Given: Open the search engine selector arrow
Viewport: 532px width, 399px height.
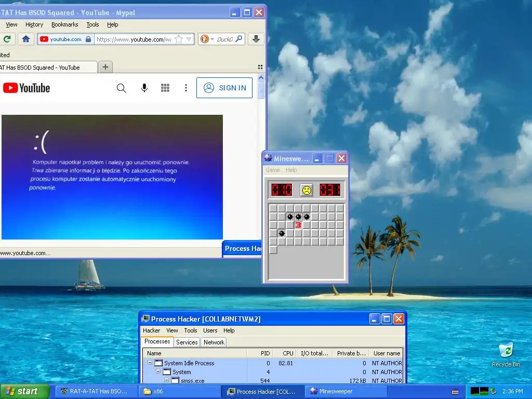Looking at the screenshot, I should click(x=212, y=39).
